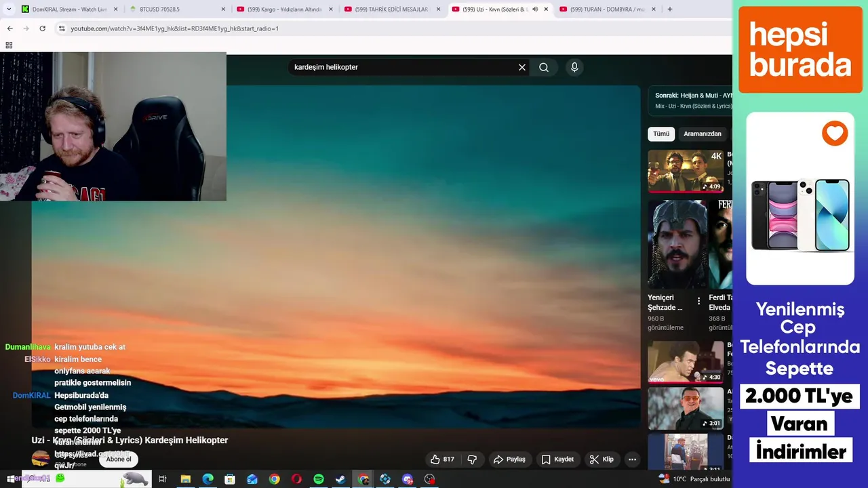The image size is (868, 488).
Task: Open the Yeniçeri Şehzade video thumbnail
Action: point(677,244)
